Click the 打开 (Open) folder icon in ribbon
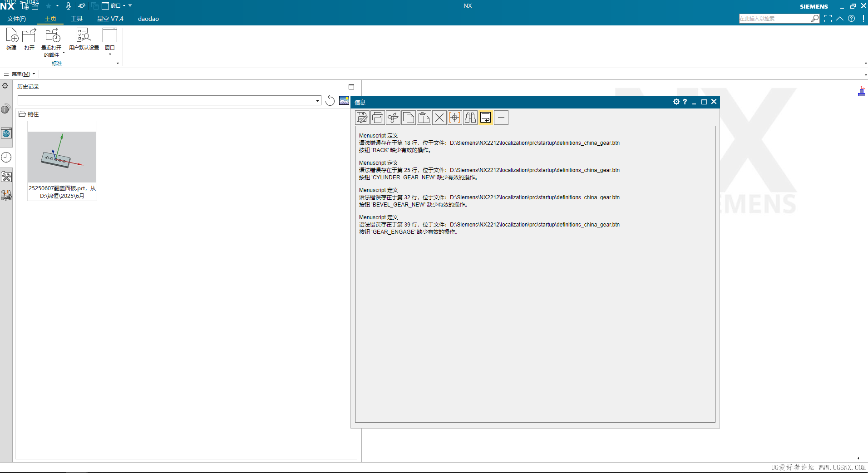868x473 pixels. pyautogui.click(x=29, y=35)
